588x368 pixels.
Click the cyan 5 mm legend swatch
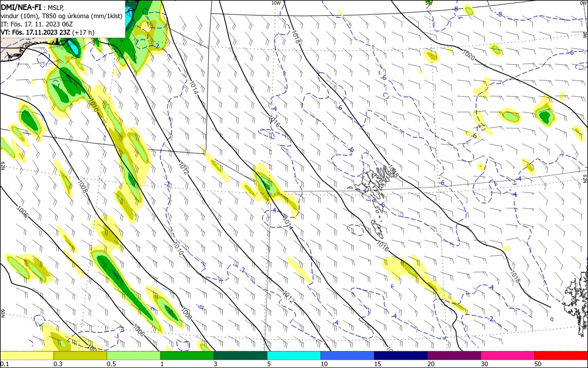tap(294, 356)
